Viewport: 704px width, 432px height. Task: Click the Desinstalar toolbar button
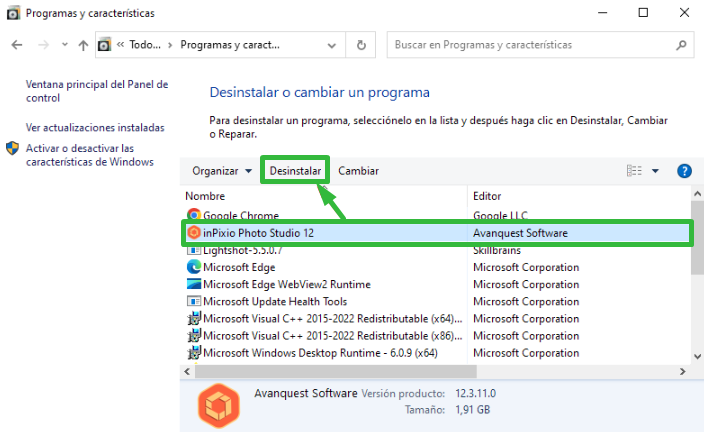[295, 171]
